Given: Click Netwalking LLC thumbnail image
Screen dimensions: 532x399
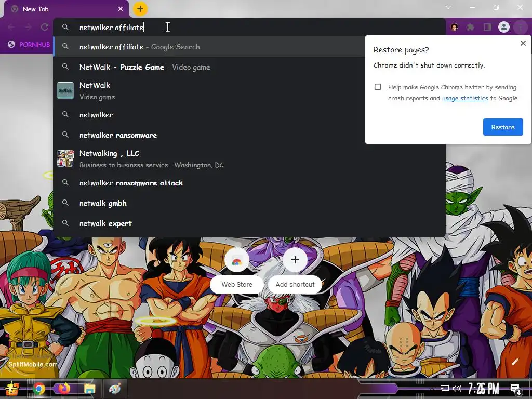Looking at the screenshot, I should click(65, 158).
